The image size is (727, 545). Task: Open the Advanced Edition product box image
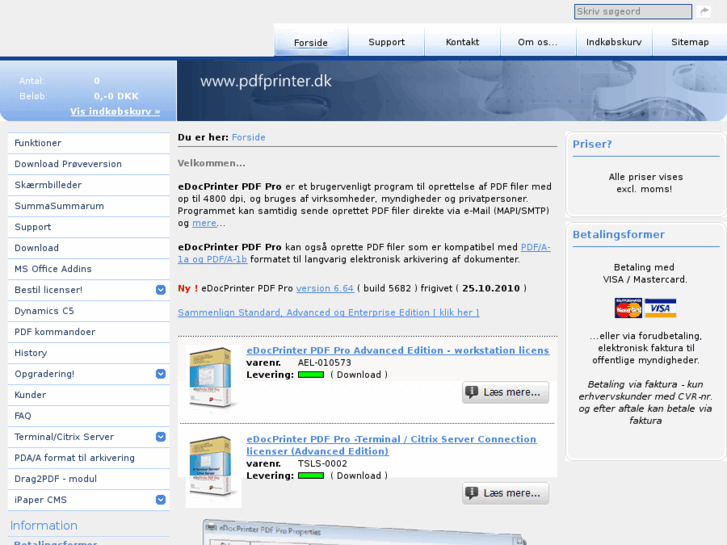pyautogui.click(x=213, y=378)
